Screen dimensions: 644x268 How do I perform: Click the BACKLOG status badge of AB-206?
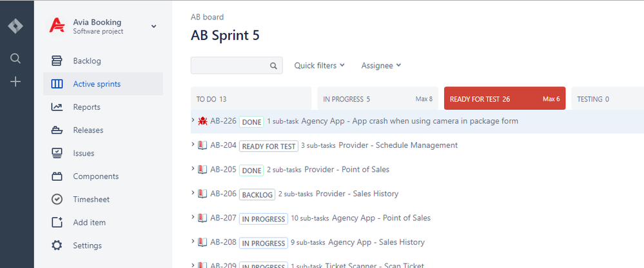(x=257, y=195)
